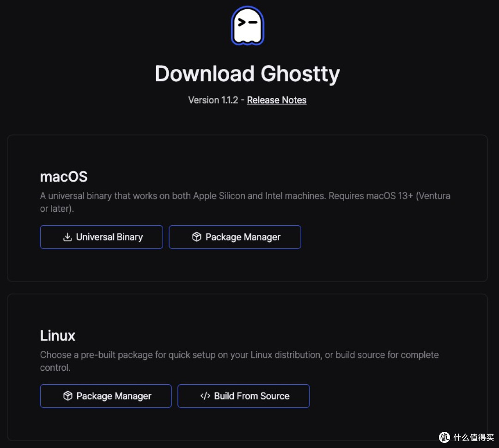Click the macOS universal binary description
The width and height of the screenshot is (499, 448).
click(x=245, y=202)
